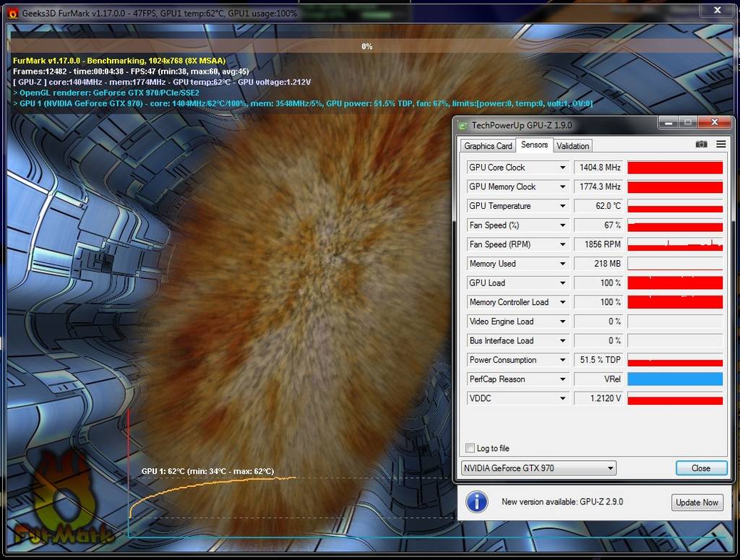Expand the VDDC sensor dropdown
The height and width of the screenshot is (560, 740).
click(562, 399)
